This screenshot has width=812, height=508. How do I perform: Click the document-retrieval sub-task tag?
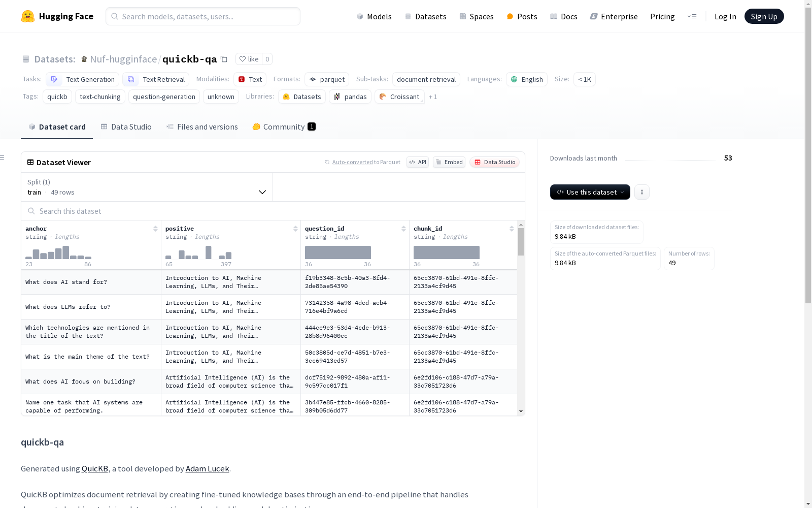click(x=426, y=79)
